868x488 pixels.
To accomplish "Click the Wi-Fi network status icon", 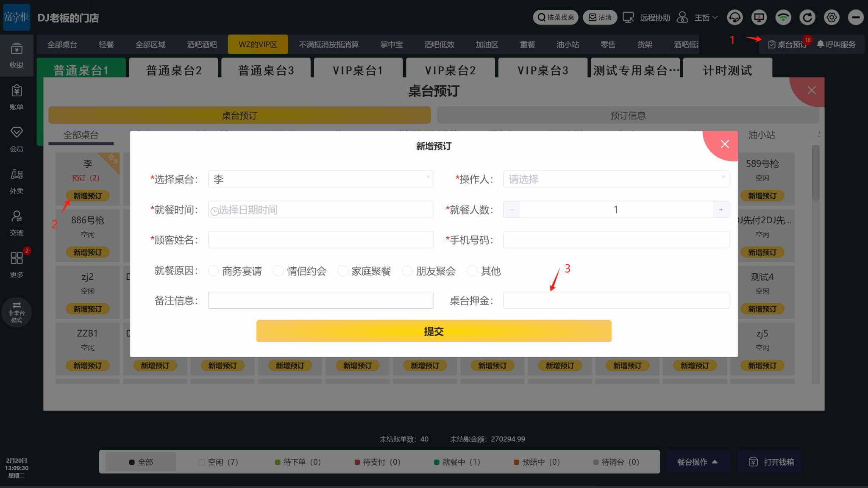I will pos(783,17).
